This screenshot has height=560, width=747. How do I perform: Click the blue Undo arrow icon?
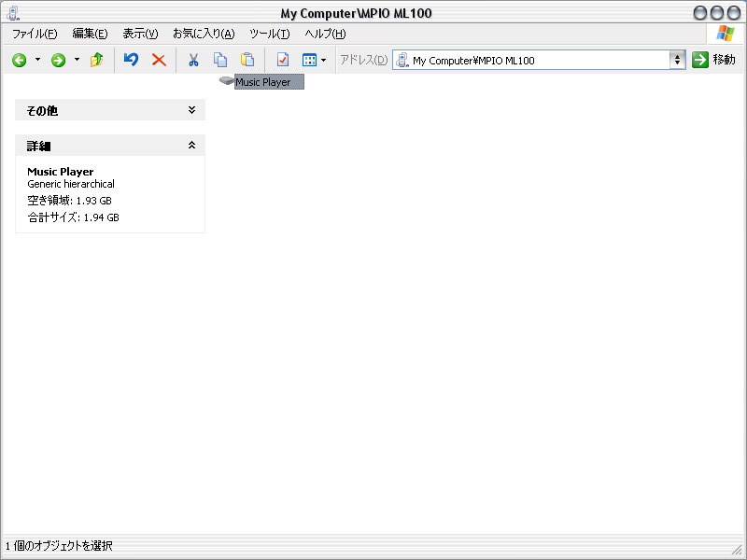pyautogui.click(x=131, y=60)
